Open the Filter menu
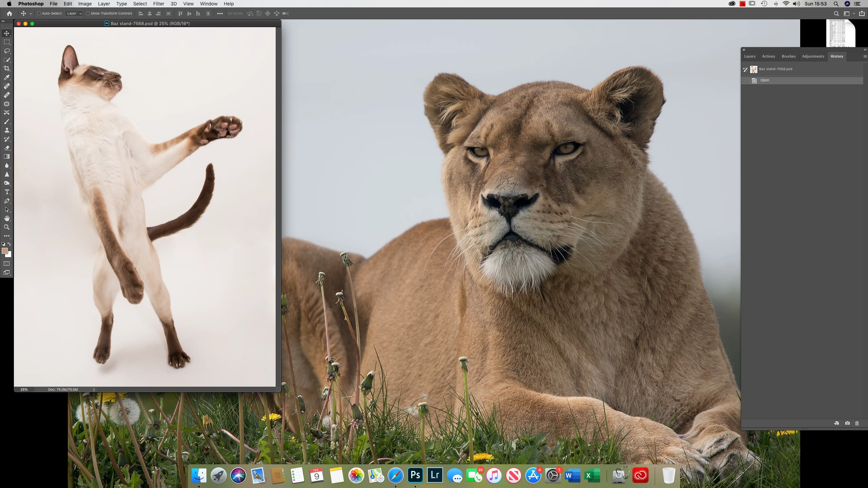Screen dimensions: 868x488 click(158, 4)
